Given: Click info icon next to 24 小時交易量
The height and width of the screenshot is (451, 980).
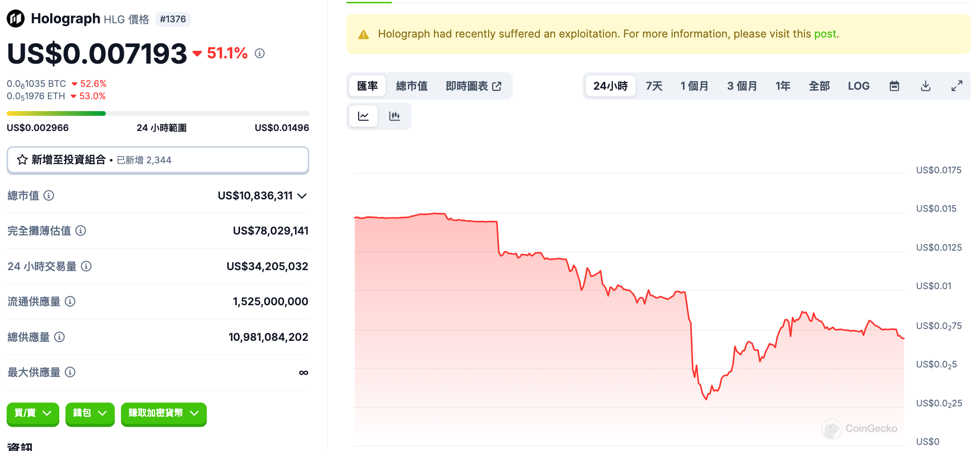Looking at the screenshot, I should (86, 266).
